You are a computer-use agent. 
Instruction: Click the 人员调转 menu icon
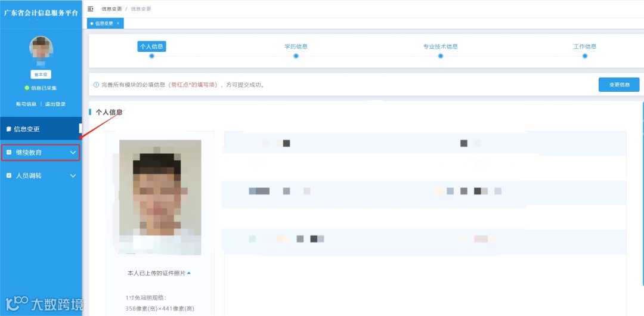9,176
